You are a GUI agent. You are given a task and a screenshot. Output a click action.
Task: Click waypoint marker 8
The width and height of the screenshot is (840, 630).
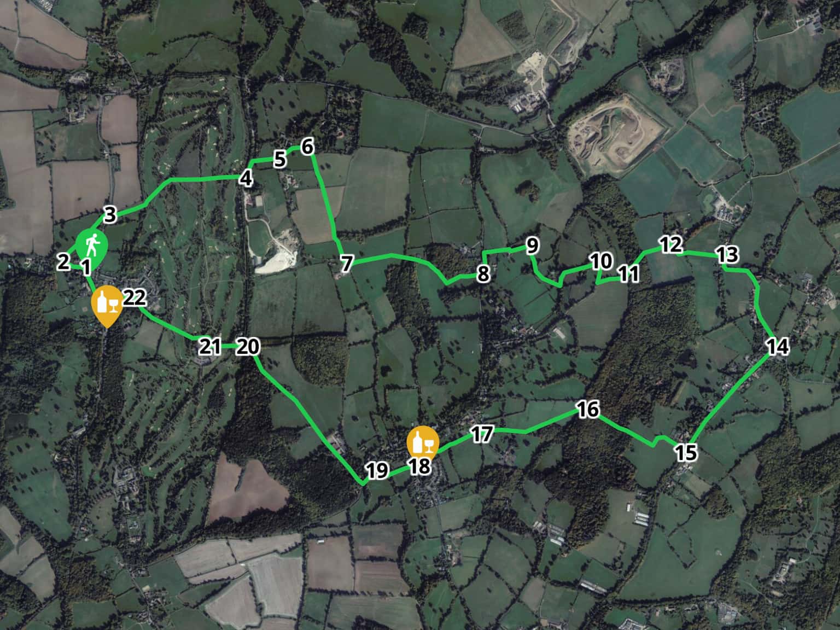click(x=483, y=273)
